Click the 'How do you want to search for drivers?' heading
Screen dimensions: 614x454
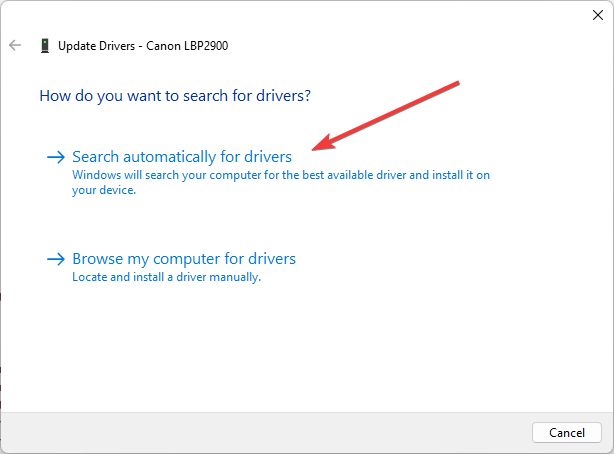(175, 96)
